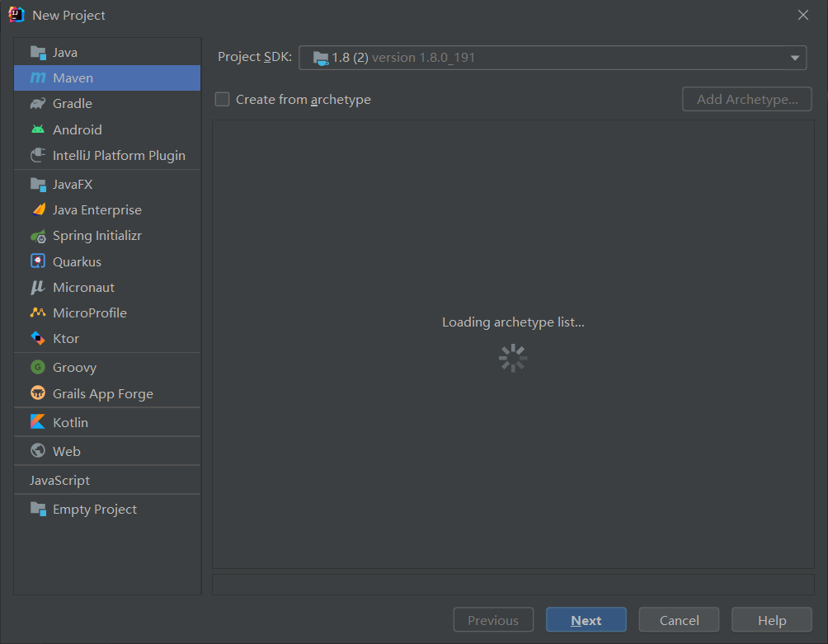Image resolution: width=828 pixels, height=644 pixels.
Task: Open the Project SDK dropdown arrow
Action: point(795,58)
